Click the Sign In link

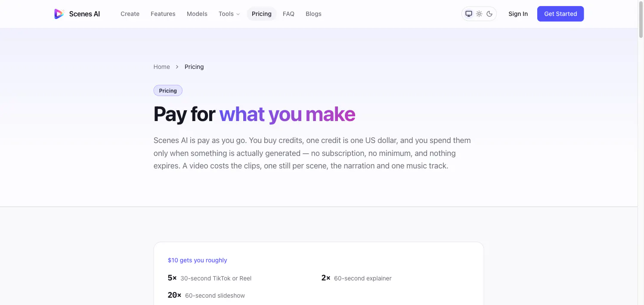click(518, 14)
